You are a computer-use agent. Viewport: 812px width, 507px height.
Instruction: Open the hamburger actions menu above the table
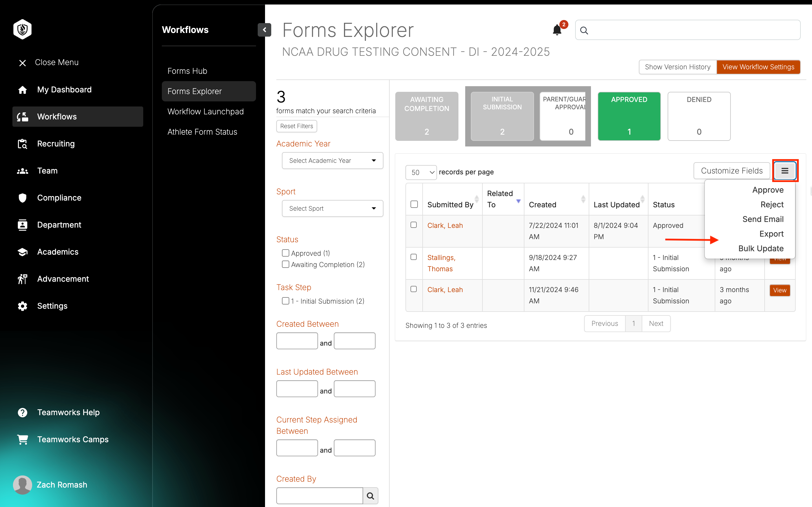pos(785,171)
